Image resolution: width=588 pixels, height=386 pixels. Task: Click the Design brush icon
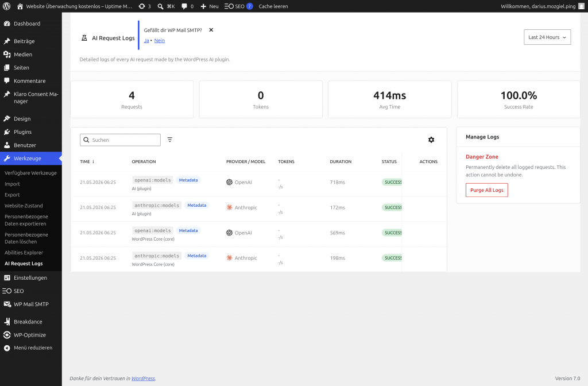point(7,118)
